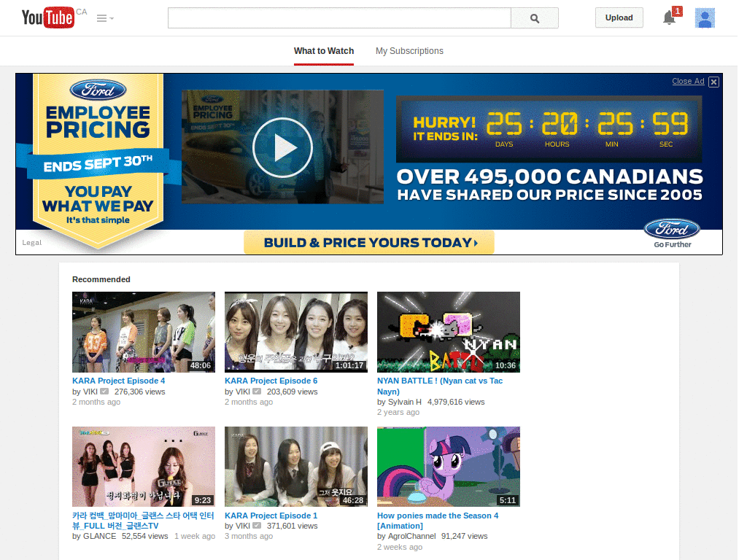
Task: Click the Upload button
Action: [x=619, y=17]
